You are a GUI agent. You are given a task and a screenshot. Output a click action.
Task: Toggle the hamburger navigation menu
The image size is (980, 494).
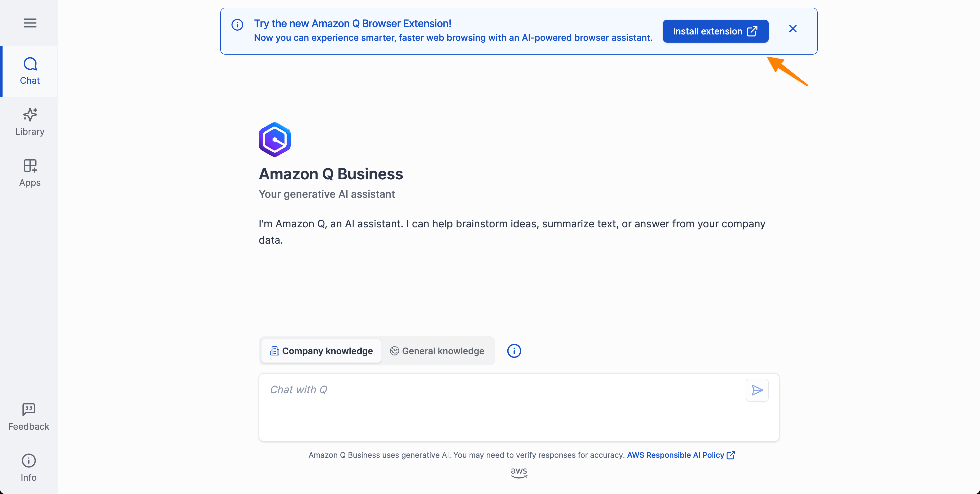pos(30,23)
